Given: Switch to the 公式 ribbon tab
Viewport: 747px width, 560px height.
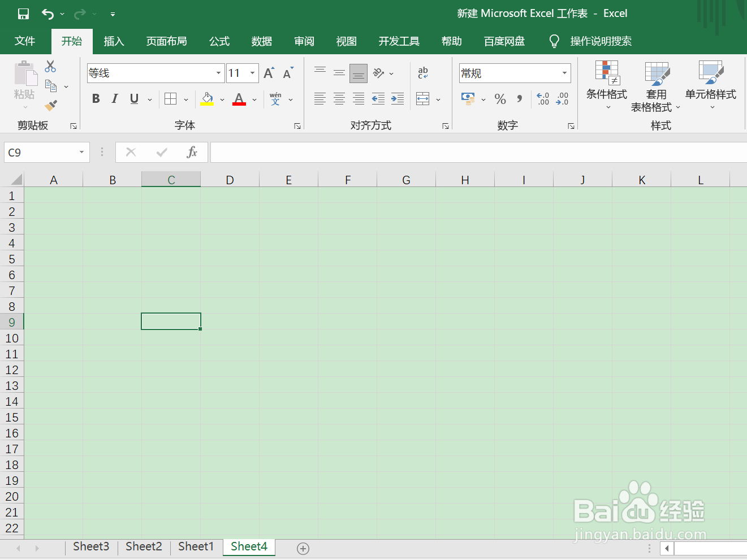Looking at the screenshot, I should pos(219,41).
